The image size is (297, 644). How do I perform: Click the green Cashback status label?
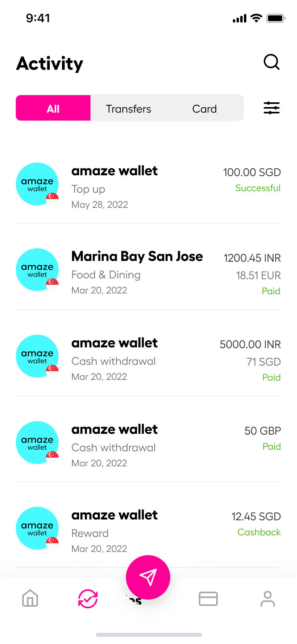[x=259, y=532]
